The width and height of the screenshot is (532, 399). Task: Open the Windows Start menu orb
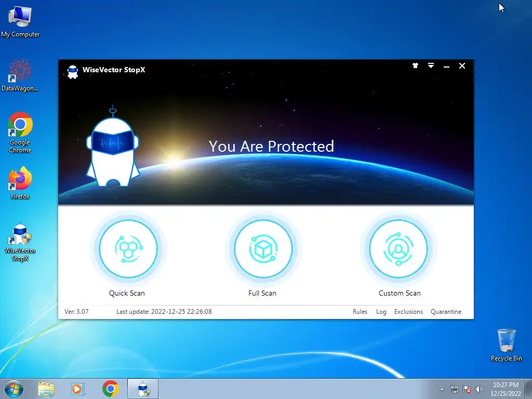point(14,389)
